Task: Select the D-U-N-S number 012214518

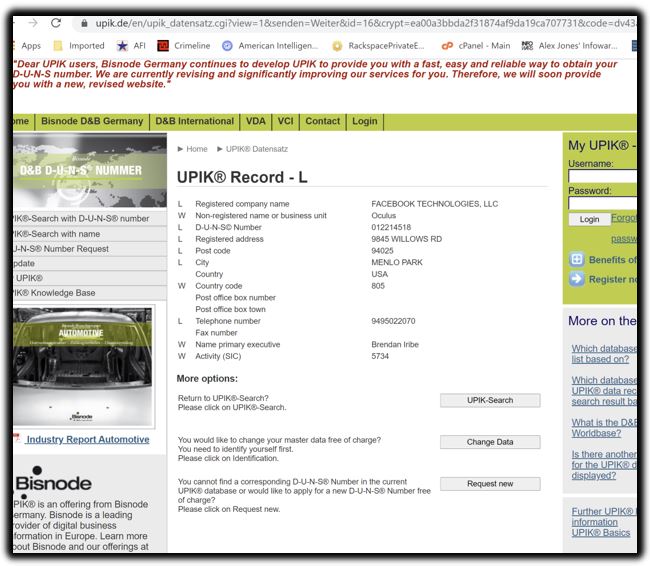Action: pyautogui.click(x=391, y=227)
